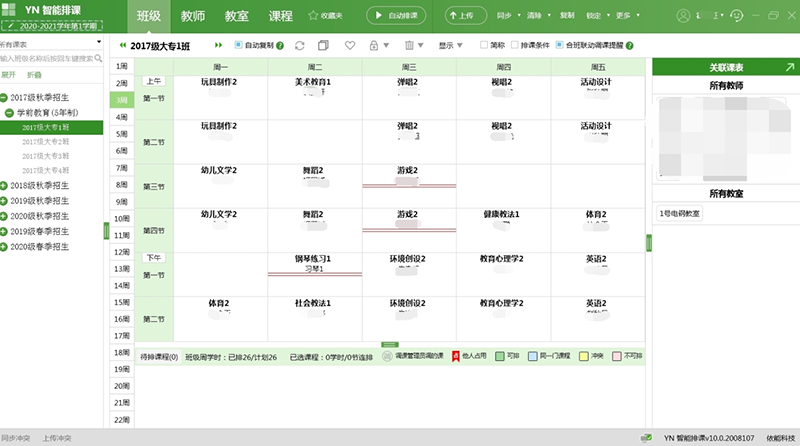This screenshot has width=800, height=446.
Task: Switch to the 教师 tab
Action: pyautogui.click(x=192, y=16)
